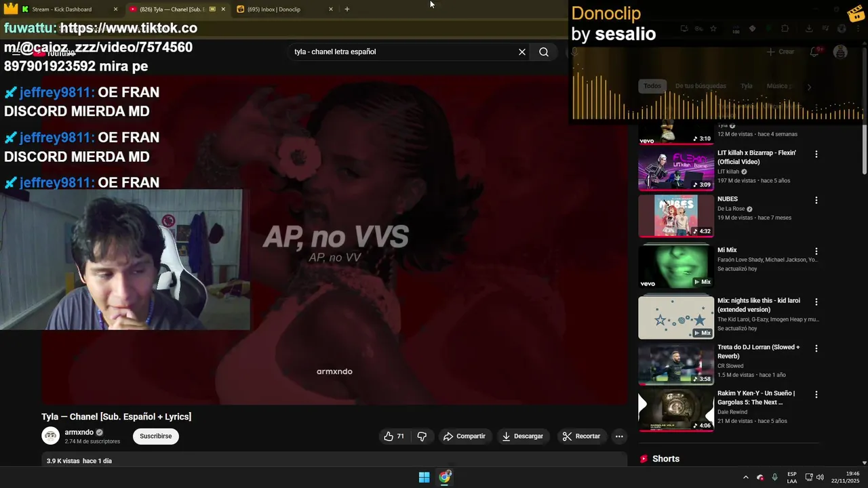Viewport: 868px width, 488px height.
Task: Click the dislike thumbs-down icon
Action: (x=422, y=436)
